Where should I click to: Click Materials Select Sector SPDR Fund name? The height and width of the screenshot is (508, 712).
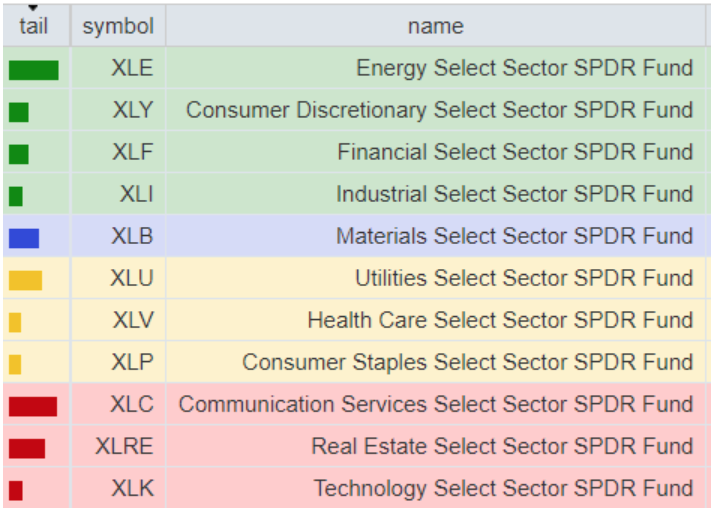[x=514, y=236]
